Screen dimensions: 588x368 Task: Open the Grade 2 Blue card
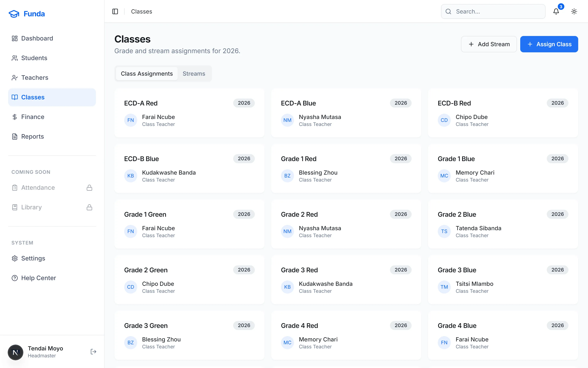click(503, 224)
